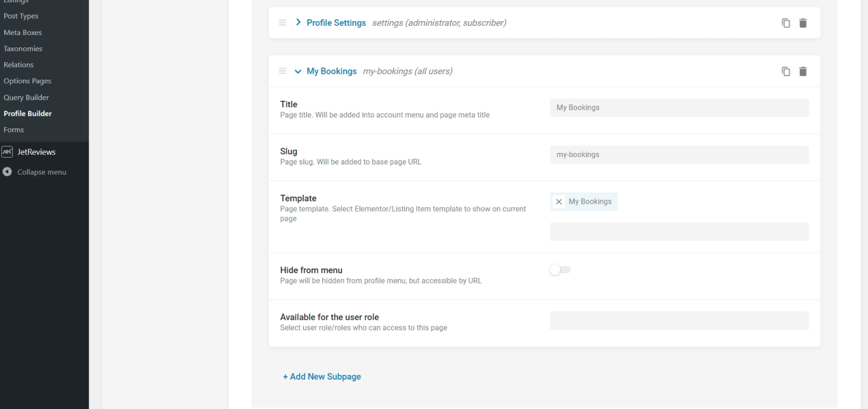Duplicate the My Bookings subpage
This screenshot has height=409, width=868.
[x=786, y=71]
